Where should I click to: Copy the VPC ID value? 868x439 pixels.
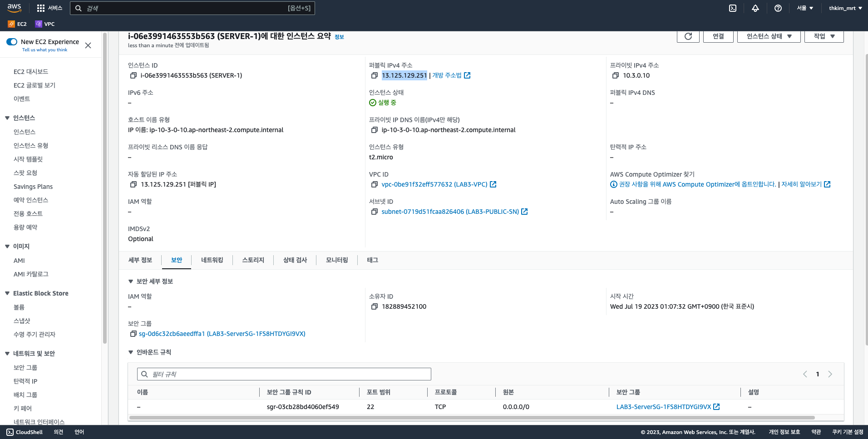375,184
